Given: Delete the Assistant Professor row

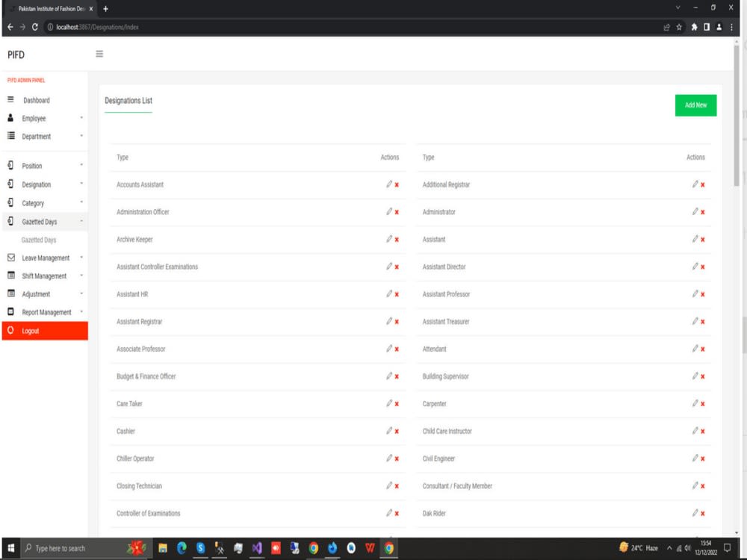Looking at the screenshot, I should tap(702, 294).
